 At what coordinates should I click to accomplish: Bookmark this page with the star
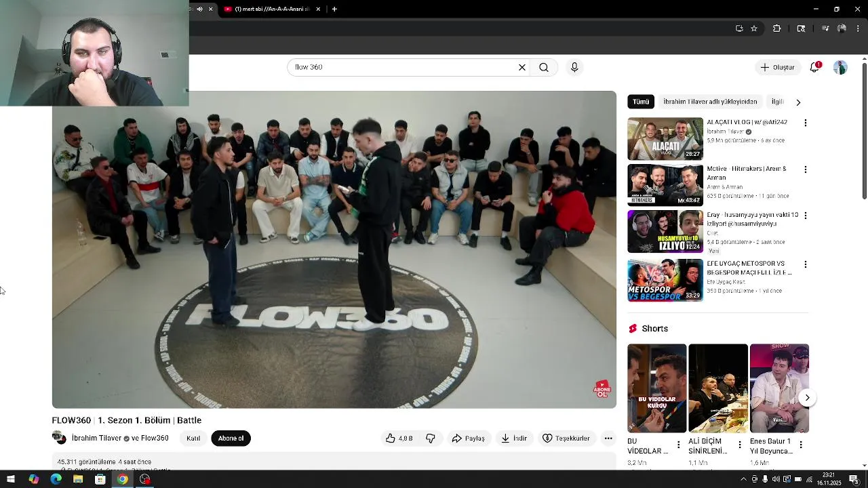(x=754, y=28)
